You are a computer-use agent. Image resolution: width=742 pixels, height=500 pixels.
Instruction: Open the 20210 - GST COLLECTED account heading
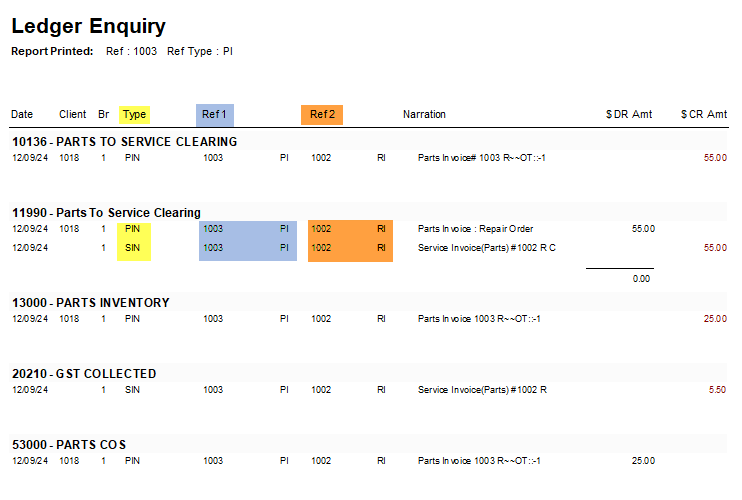tap(84, 374)
